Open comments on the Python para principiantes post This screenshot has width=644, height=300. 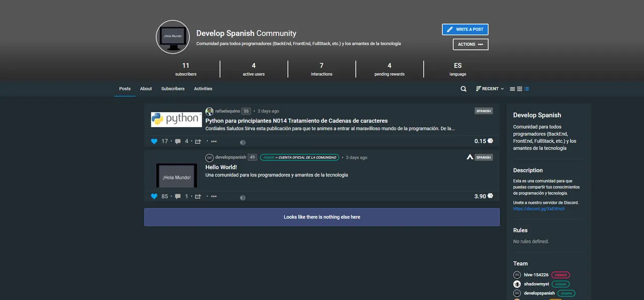click(178, 141)
